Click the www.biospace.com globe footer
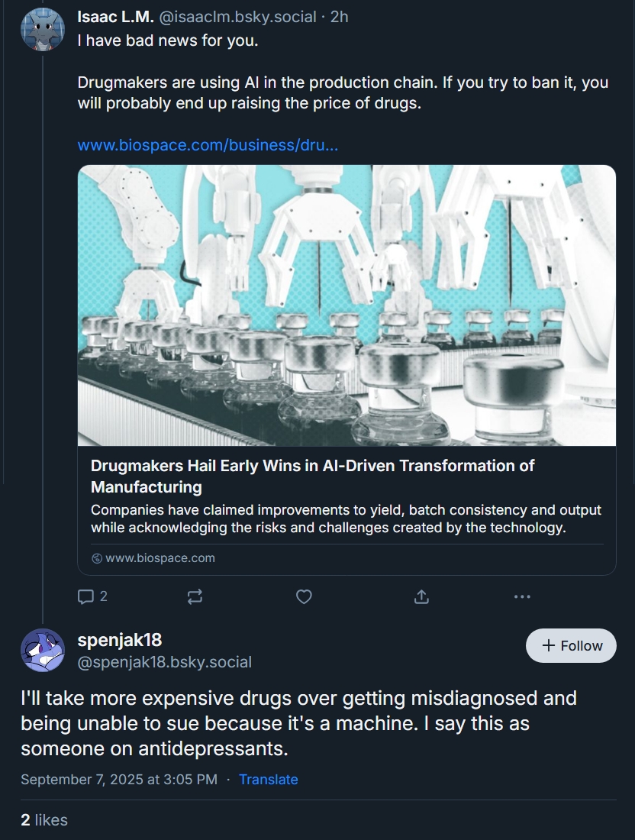Screen dimensions: 635x840 (x=153, y=557)
